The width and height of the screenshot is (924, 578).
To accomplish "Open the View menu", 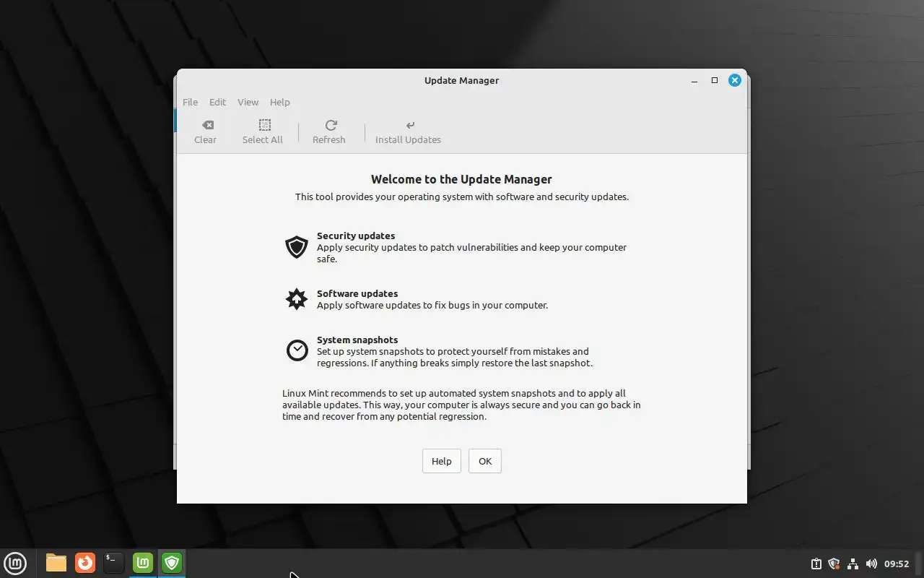I will point(248,102).
